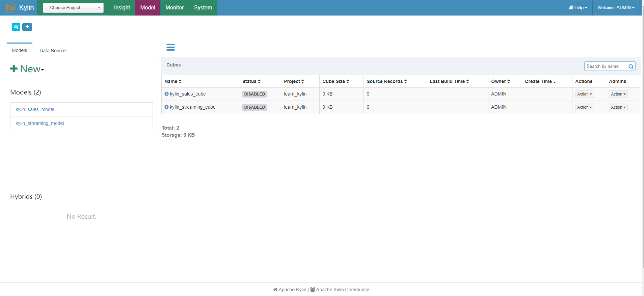Click the Manage Projects gear icon
This screenshot has width=644, height=296.
tap(16, 27)
